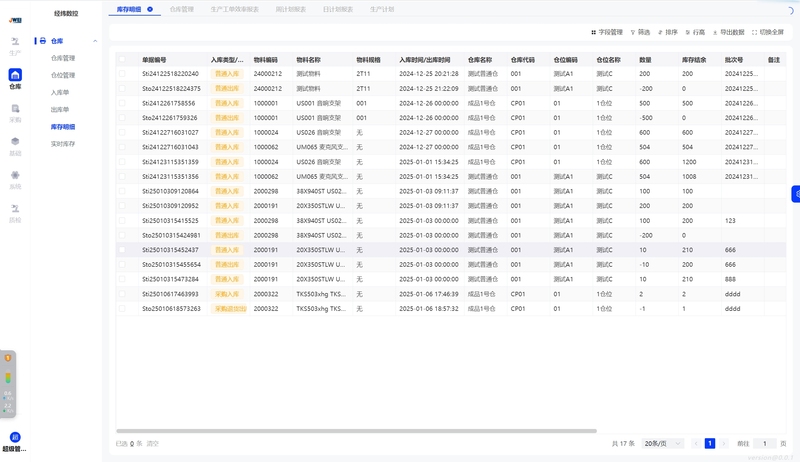Switch to the 周计划报表 tab
800x462 pixels.
(x=291, y=9)
